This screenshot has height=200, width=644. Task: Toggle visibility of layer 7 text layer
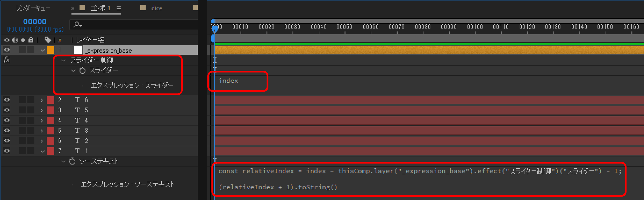[7, 151]
